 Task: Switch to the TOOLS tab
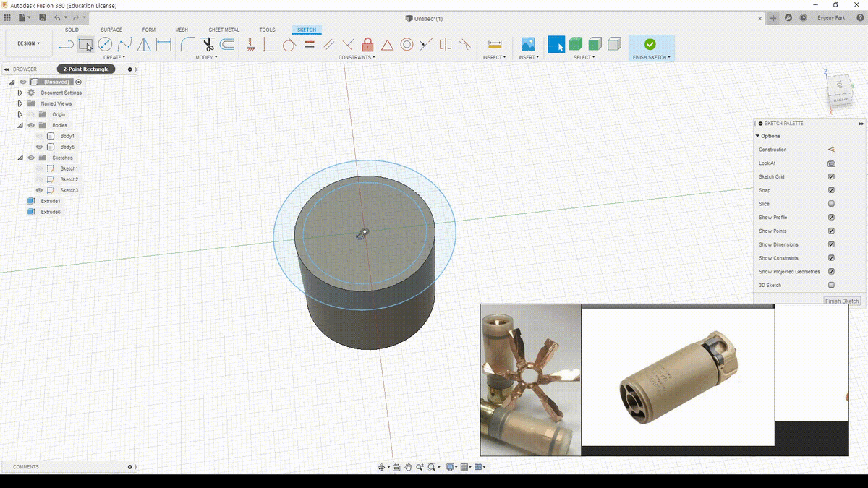(x=268, y=30)
